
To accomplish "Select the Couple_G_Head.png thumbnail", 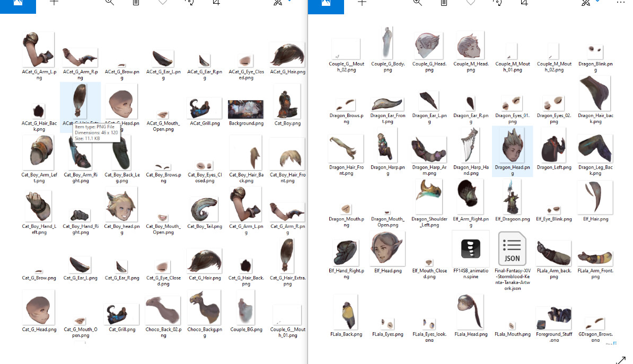I will coord(429,45).
